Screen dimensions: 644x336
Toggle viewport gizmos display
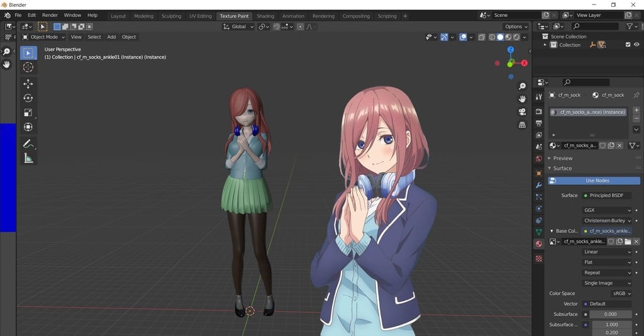click(445, 37)
